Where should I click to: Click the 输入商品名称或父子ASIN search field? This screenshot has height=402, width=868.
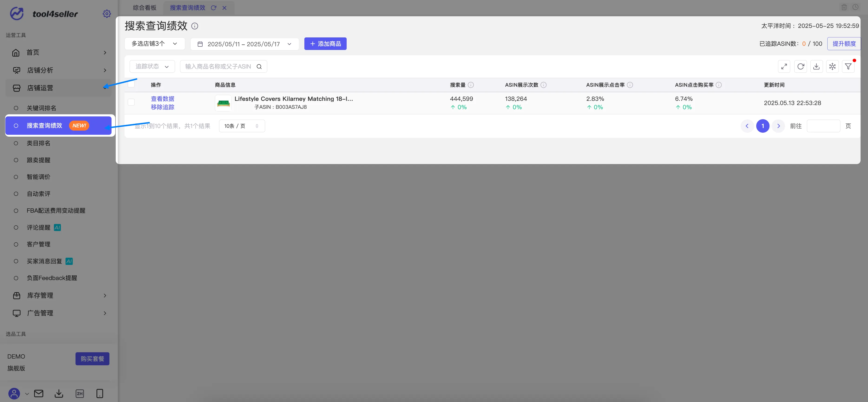(224, 66)
